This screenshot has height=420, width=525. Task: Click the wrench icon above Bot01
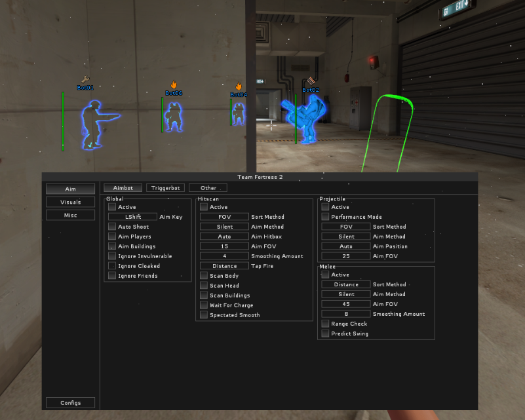[85, 79]
